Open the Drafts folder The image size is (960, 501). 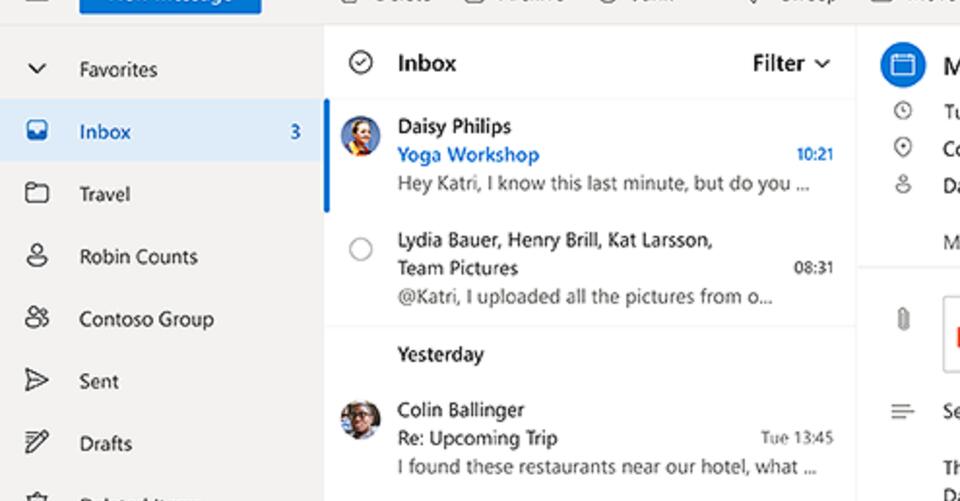pos(104,443)
